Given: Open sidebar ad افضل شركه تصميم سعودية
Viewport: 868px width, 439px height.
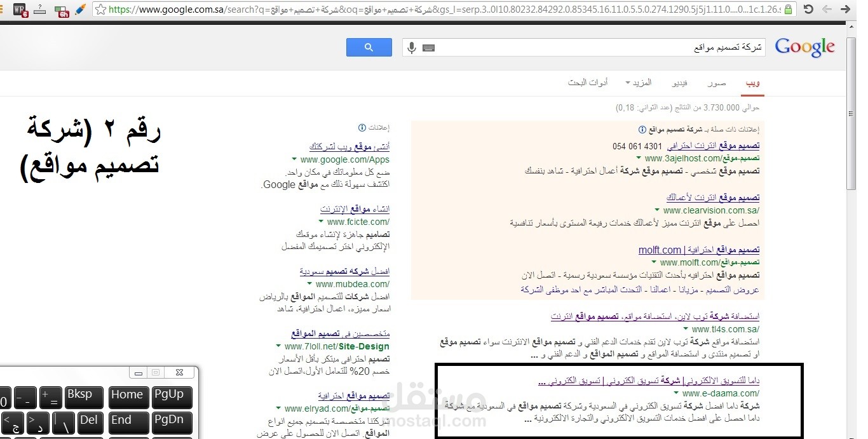Looking at the screenshot, I should pos(344,271).
